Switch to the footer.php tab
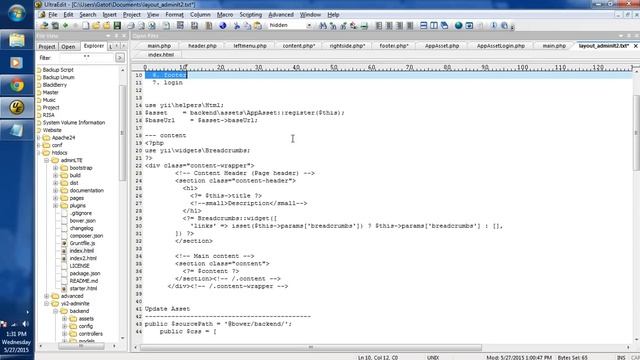640x360 pixels. click(x=394, y=46)
